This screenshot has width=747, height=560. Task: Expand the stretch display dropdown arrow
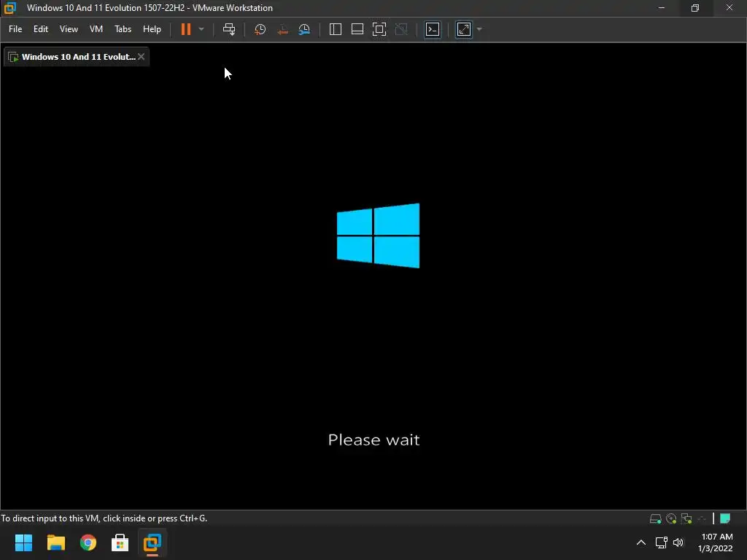tap(479, 29)
